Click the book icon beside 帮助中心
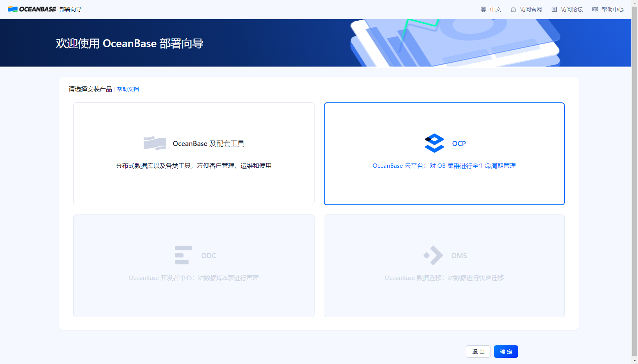 click(x=595, y=9)
